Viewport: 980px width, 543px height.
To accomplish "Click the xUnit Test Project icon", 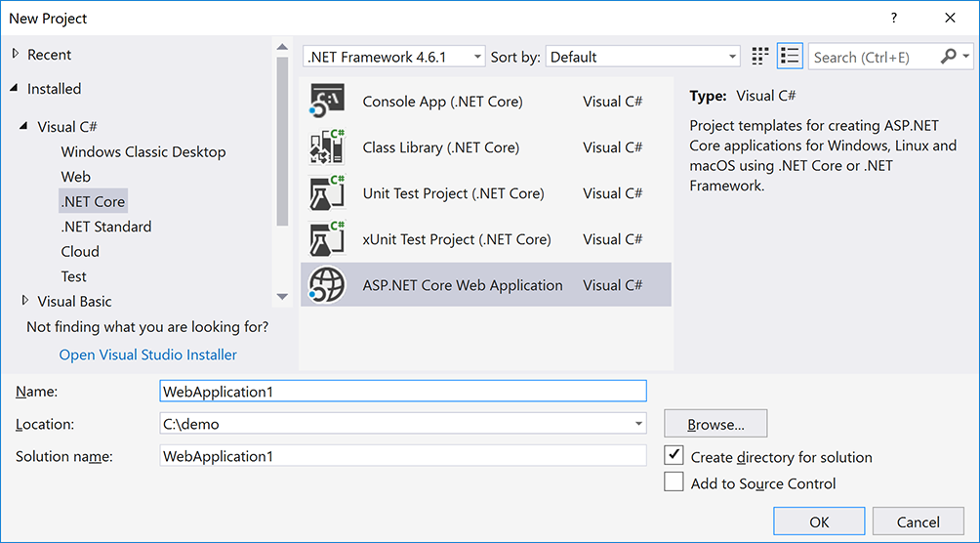I will pyautogui.click(x=327, y=239).
